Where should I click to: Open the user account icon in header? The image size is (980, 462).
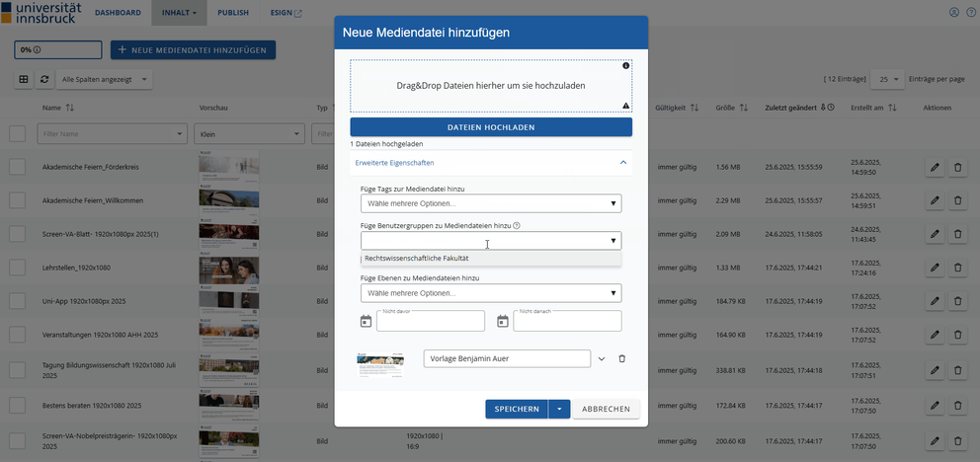click(x=953, y=13)
